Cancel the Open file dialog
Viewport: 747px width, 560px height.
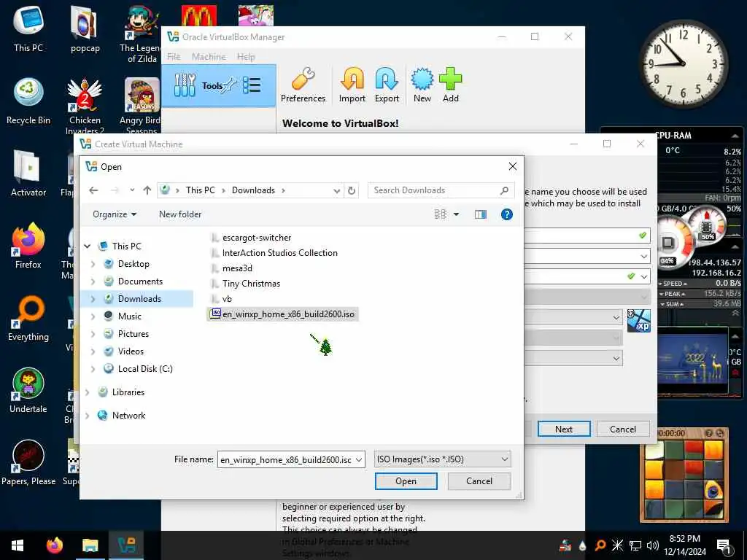coord(479,481)
